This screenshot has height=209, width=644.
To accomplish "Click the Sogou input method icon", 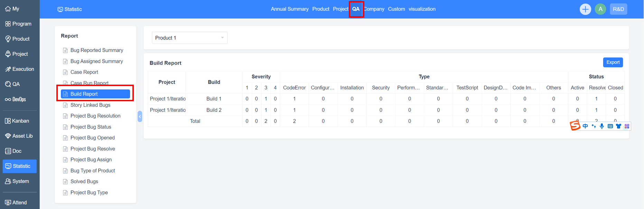I will click(575, 126).
